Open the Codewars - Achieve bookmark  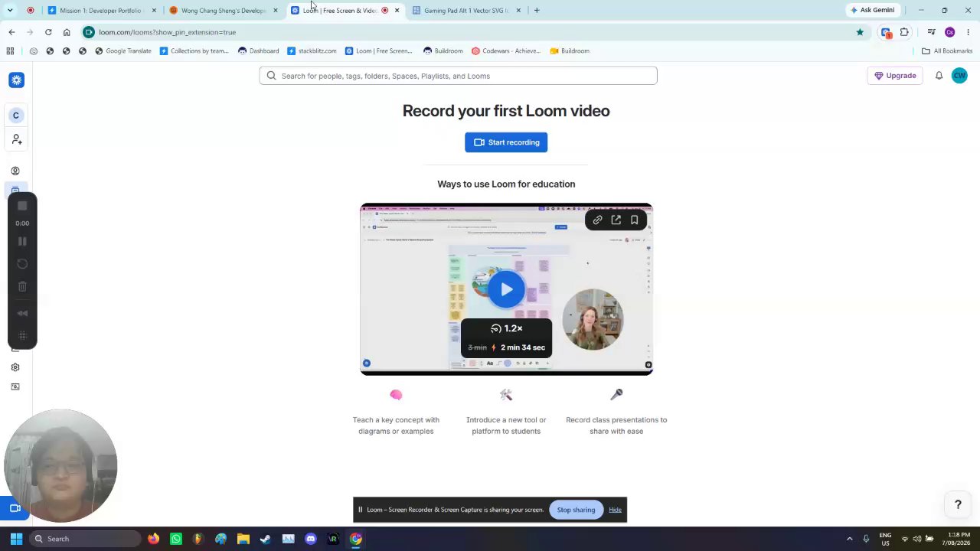506,51
